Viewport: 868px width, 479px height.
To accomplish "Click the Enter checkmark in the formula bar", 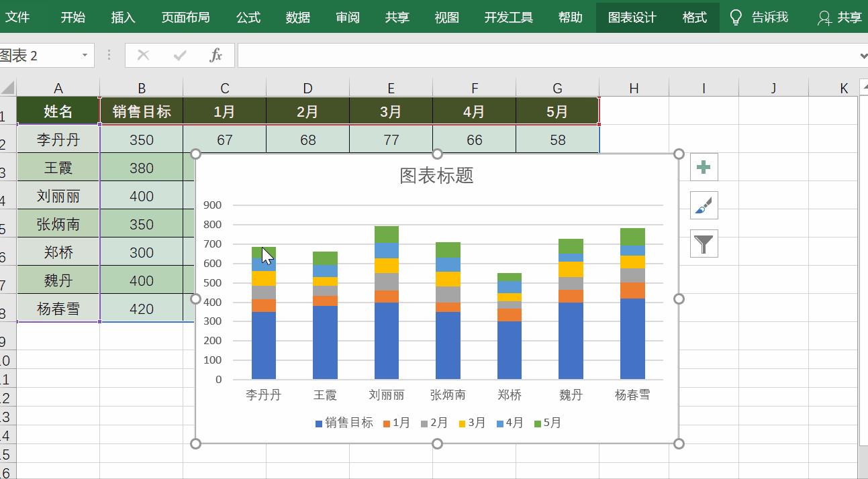I will [x=179, y=55].
